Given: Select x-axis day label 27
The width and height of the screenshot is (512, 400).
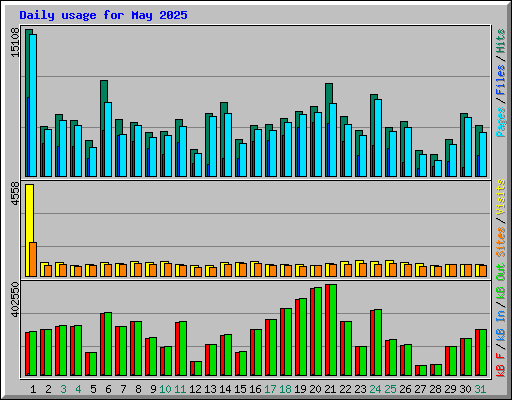Looking at the screenshot, I should tap(420, 389).
